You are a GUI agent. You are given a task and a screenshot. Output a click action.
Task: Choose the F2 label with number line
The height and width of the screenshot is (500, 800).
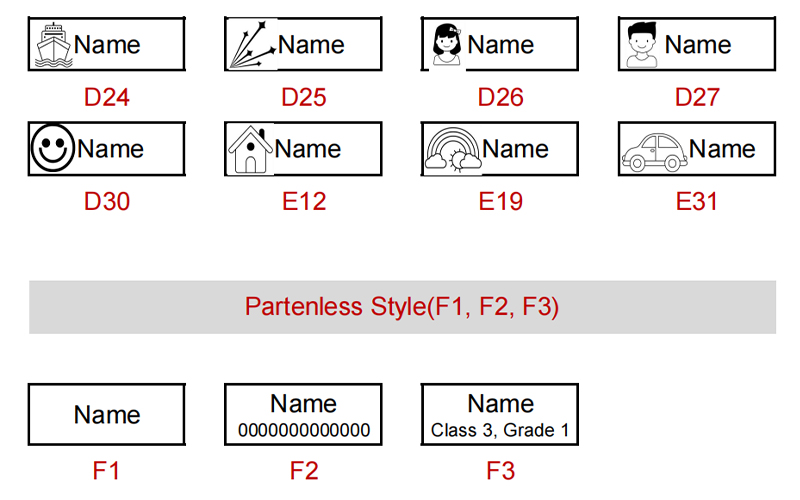tap(303, 414)
